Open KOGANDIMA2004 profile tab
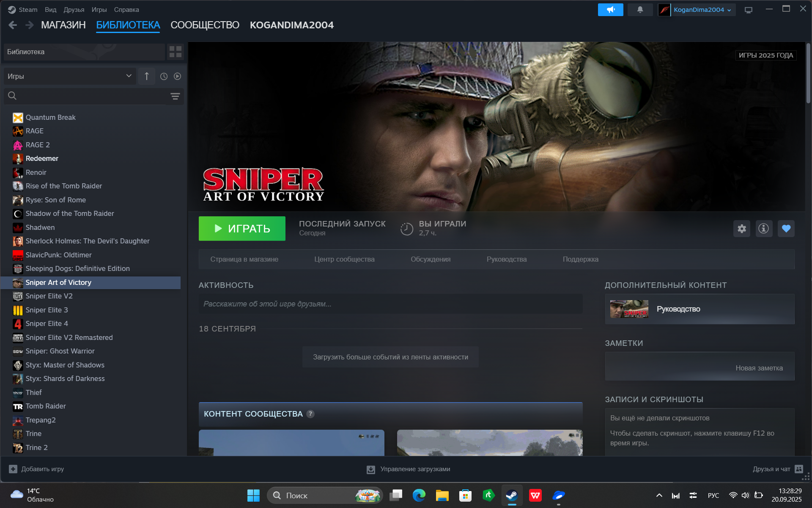Screen dimensions: 812x508 pyautogui.click(x=292, y=25)
